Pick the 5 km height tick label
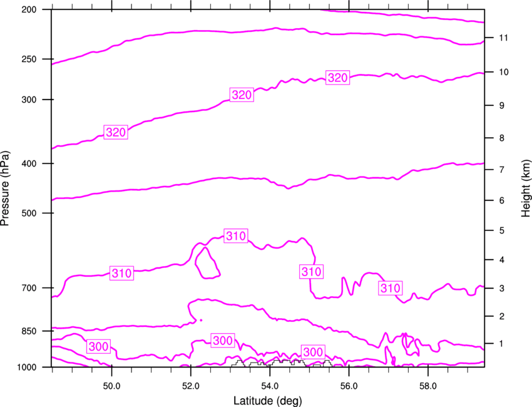The width and height of the screenshot is (532, 407). [502, 231]
